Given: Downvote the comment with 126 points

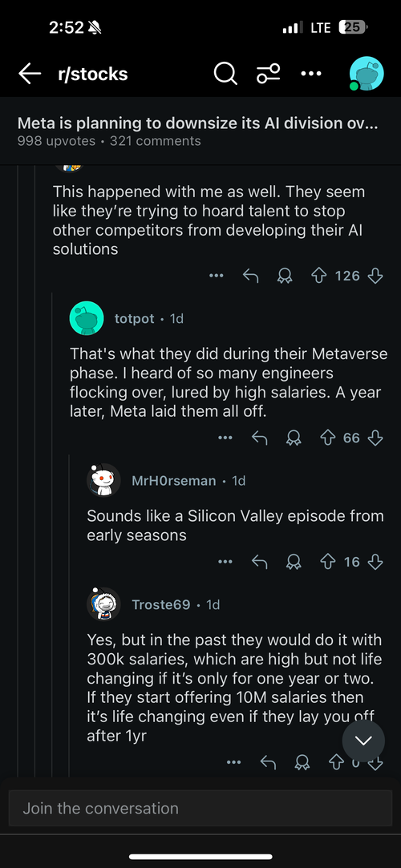Looking at the screenshot, I should [375, 276].
